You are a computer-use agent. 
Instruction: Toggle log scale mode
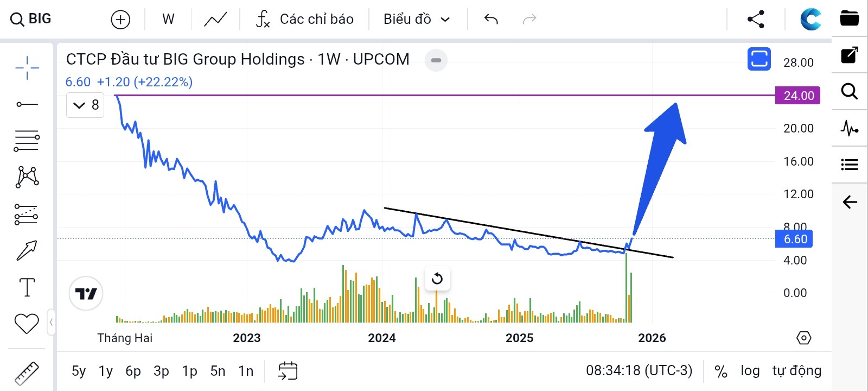pos(750,371)
